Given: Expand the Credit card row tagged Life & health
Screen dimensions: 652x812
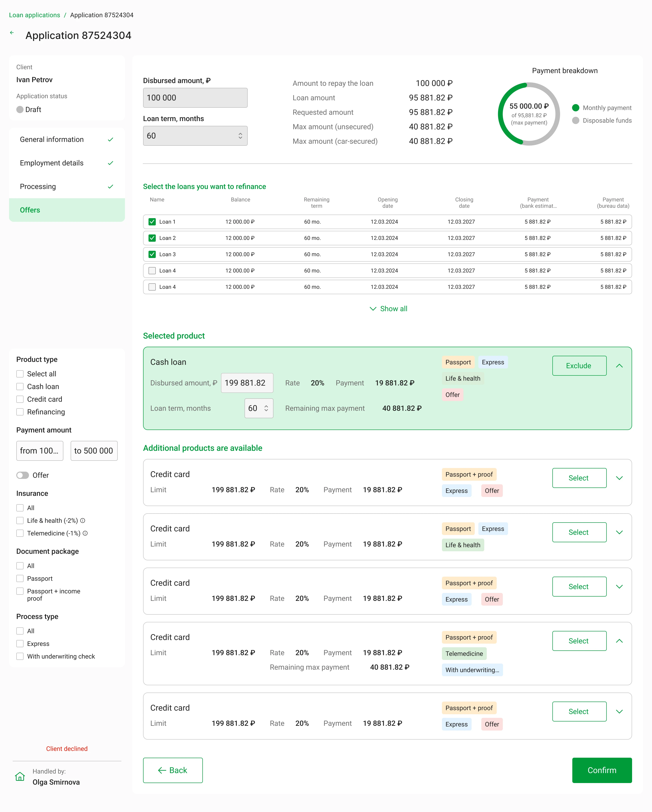Looking at the screenshot, I should (x=619, y=533).
